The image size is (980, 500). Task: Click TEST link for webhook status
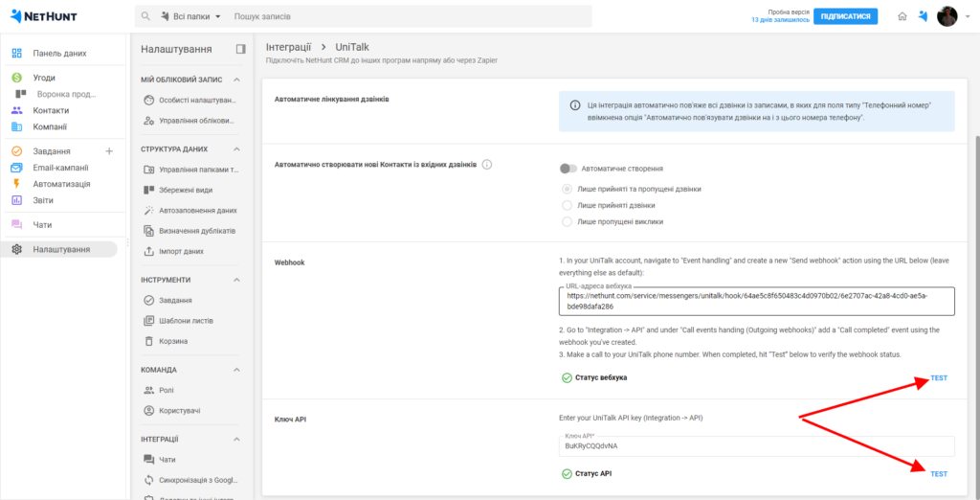coord(938,378)
